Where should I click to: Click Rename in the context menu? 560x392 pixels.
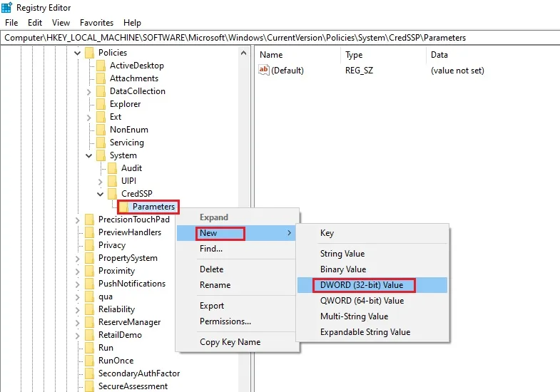click(x=236, y=285)
